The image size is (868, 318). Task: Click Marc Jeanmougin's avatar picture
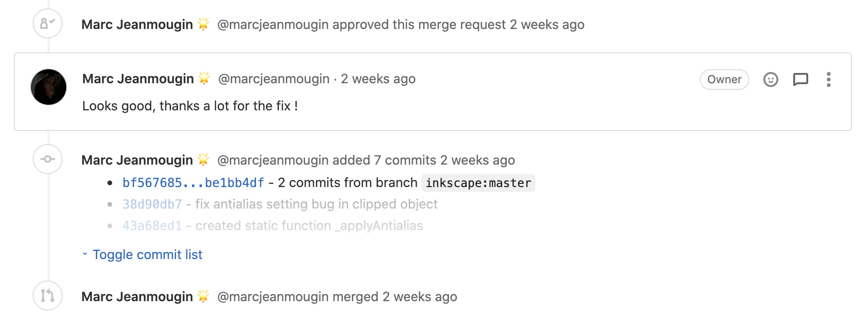(49, 87)
